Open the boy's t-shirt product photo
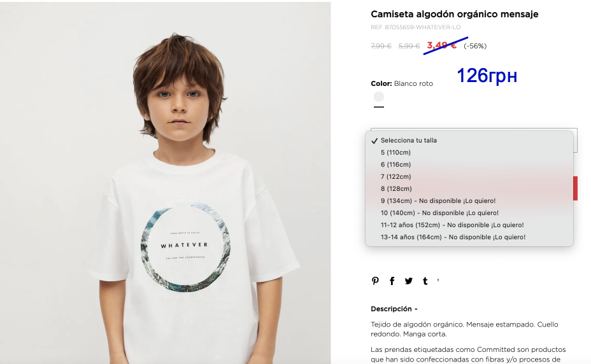This screenshot has width=591, height=364. pos(166,183)
